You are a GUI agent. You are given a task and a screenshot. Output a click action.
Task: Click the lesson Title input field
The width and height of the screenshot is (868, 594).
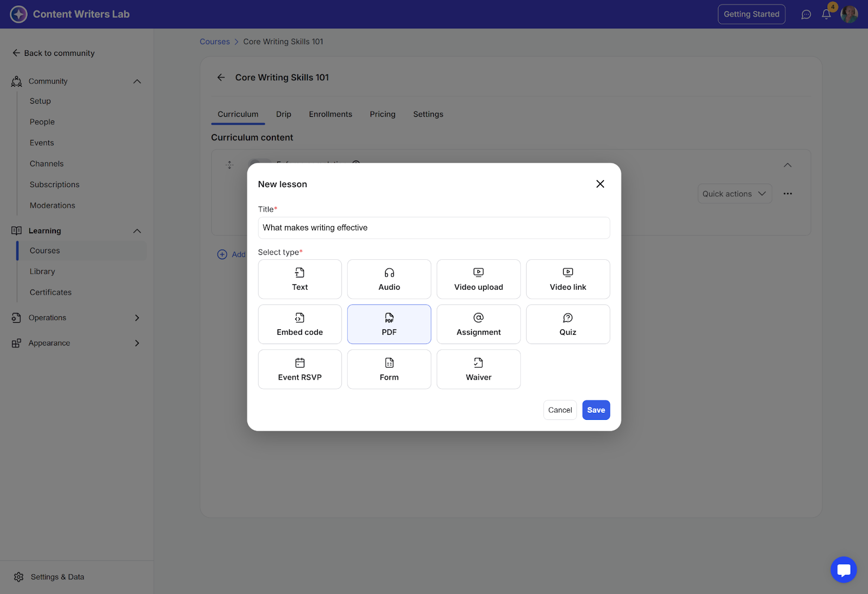pos(433,228)
